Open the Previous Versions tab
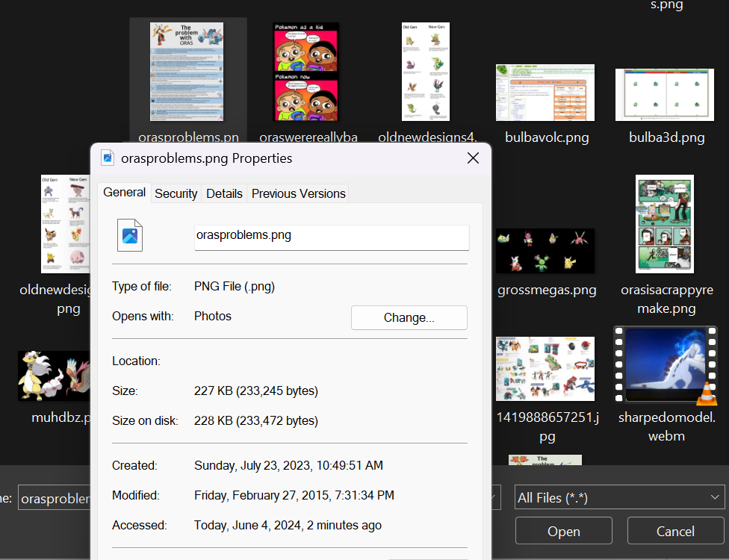729x560 pixels. click(x=299, y=194)
